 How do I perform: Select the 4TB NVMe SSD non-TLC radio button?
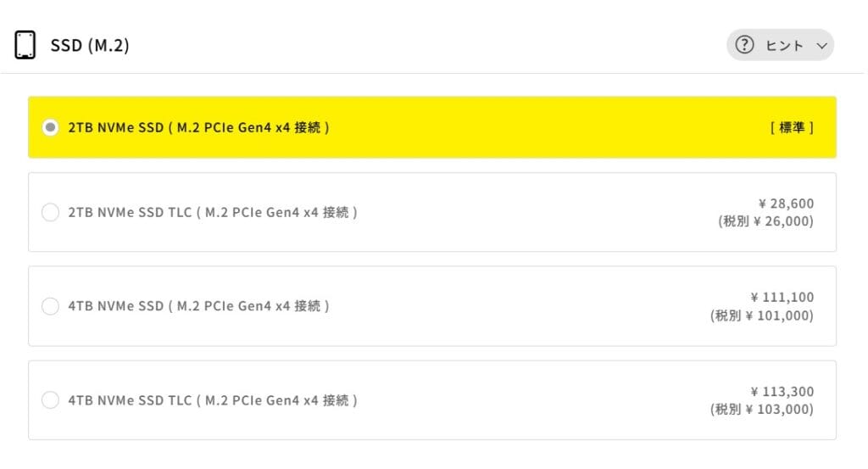(50, 306)
